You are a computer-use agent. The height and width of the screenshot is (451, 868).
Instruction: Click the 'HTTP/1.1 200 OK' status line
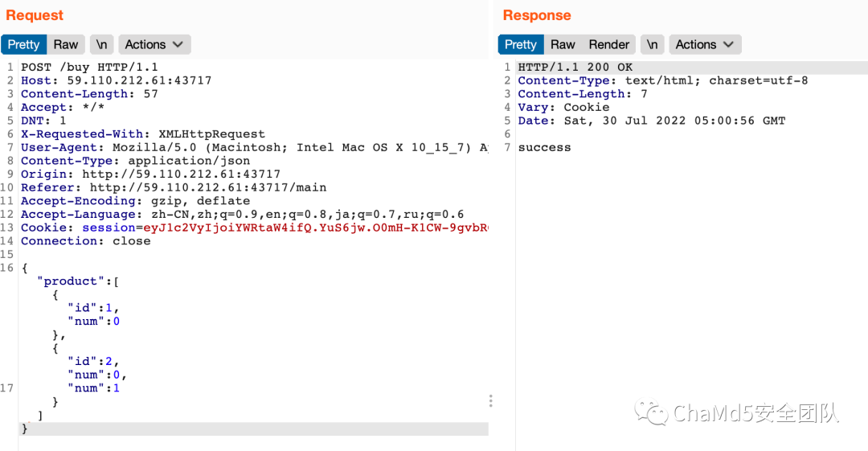(575, 67)
